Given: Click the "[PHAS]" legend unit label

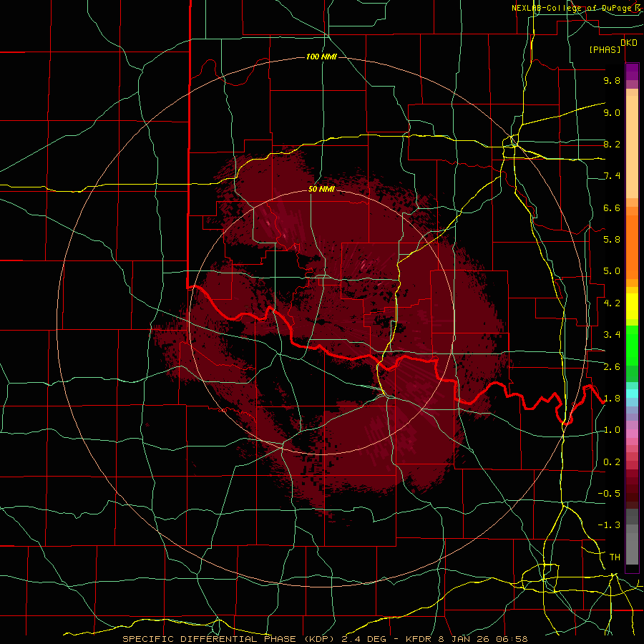Looking at the screenshot, I should coord(605,49).
